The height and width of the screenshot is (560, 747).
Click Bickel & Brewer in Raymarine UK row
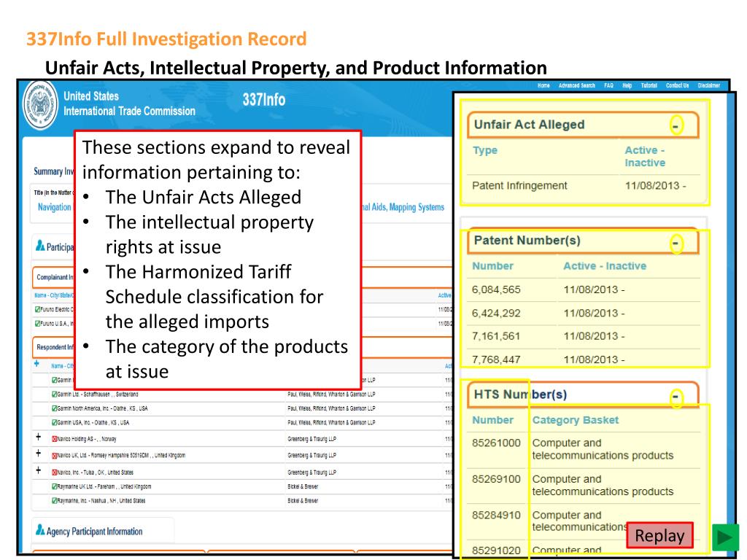pyautogui.click(x=303, y=486)
